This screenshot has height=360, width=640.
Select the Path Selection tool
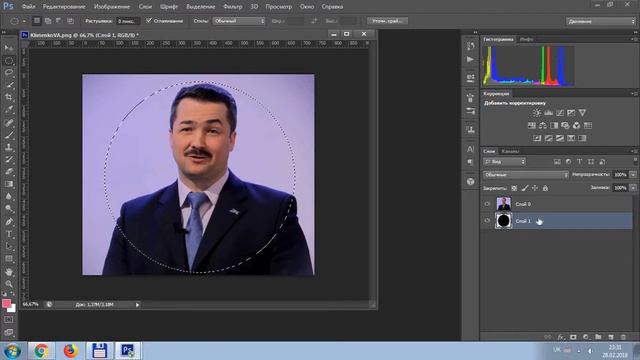[9, 247]
